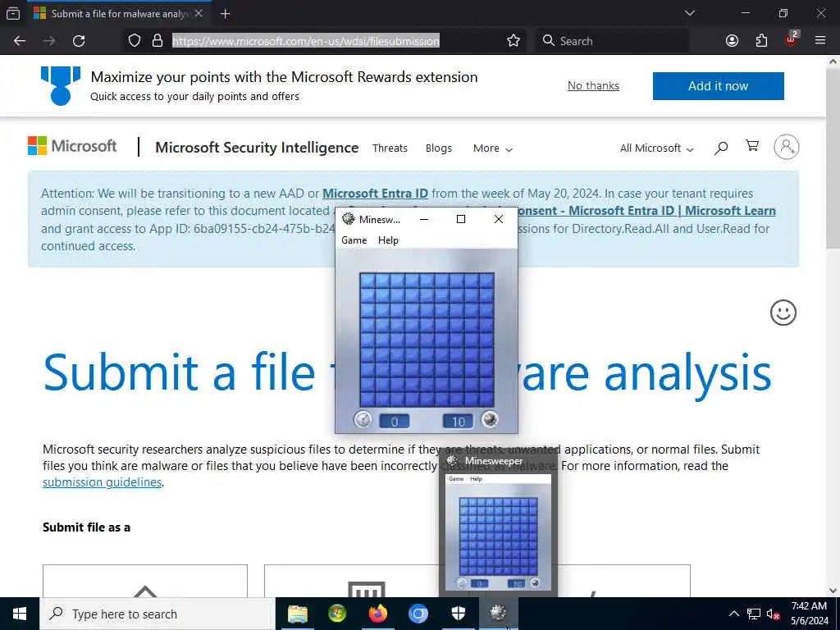Open the Blogs navigation item
Screen dimensions: 840x630
point(439,148)
